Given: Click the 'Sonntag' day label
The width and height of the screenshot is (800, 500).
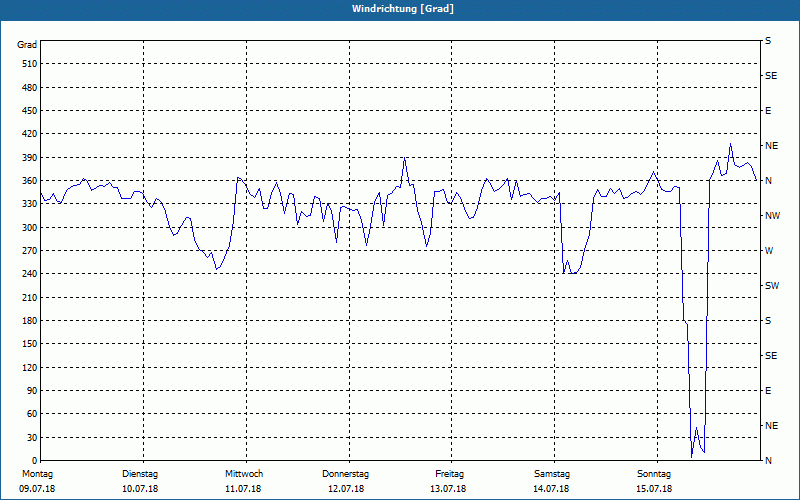Looking at the screenshot, I should click(x=654, y=474).
